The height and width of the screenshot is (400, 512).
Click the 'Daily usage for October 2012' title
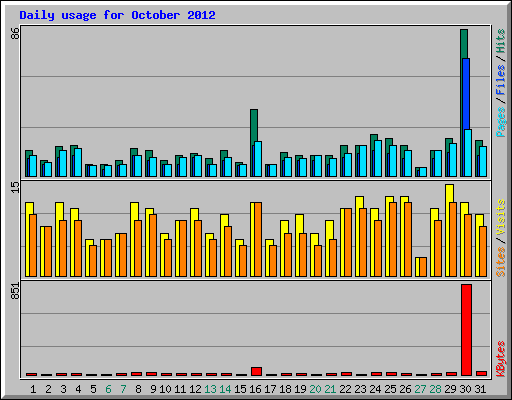(x=117, y=15)
